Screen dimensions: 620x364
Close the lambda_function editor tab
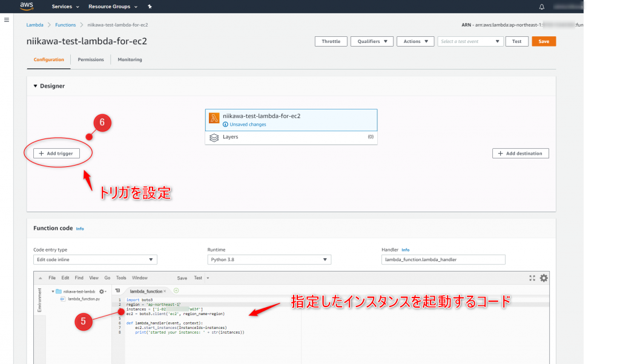click(x=165, y=291)
